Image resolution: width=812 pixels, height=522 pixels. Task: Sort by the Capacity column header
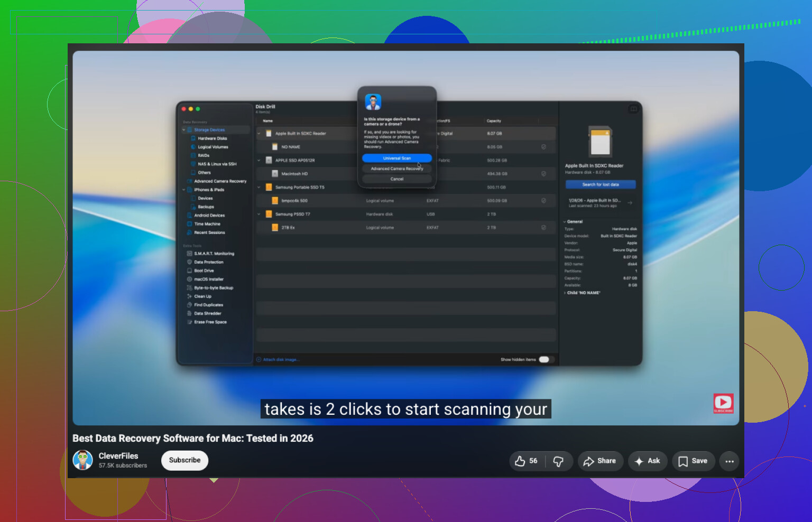click(494, 121)
